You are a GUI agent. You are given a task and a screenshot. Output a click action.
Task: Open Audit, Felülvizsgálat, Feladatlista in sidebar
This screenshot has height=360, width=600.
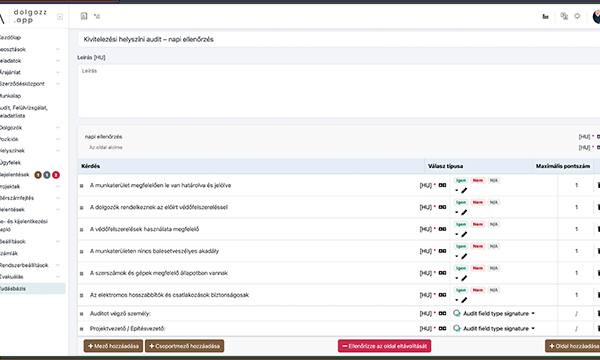click(x=24, y=112)
